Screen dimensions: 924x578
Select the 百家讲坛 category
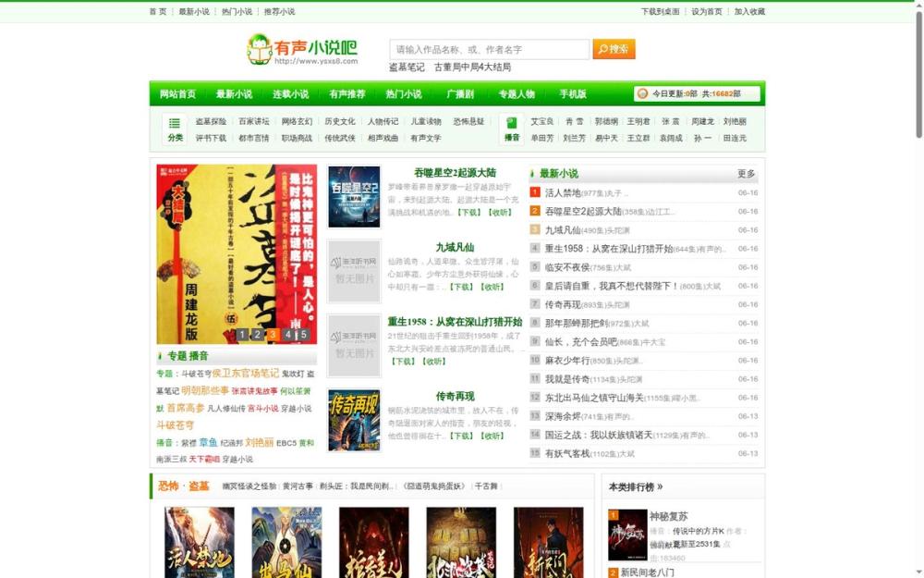[x=254, y=121]
